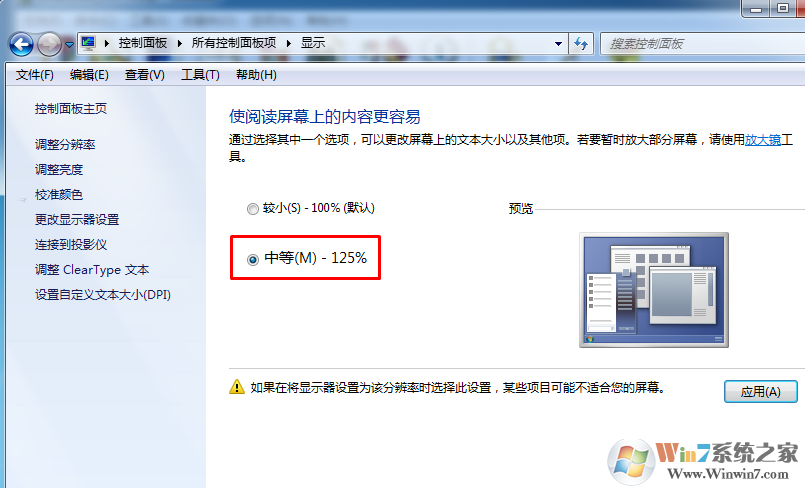Select the 中等(M) - 125% radio button
The image size is (805, 488).
click(x=253, y=260)
